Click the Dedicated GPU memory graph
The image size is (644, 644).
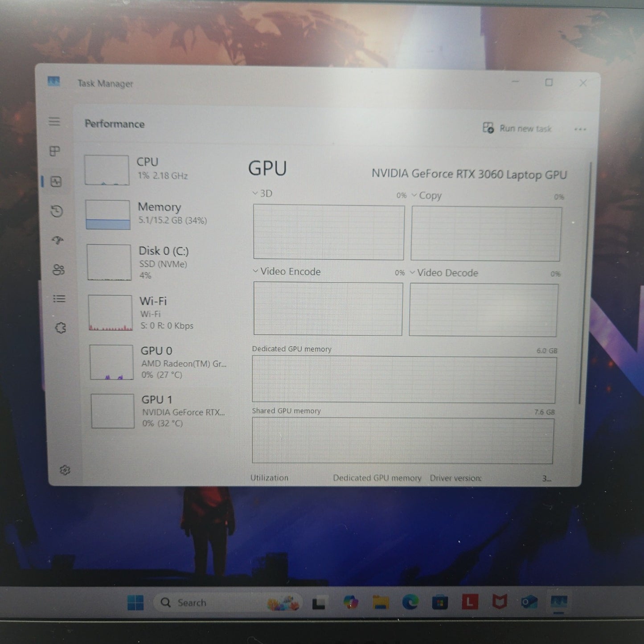pyautogui.click(x=404, y=380)
